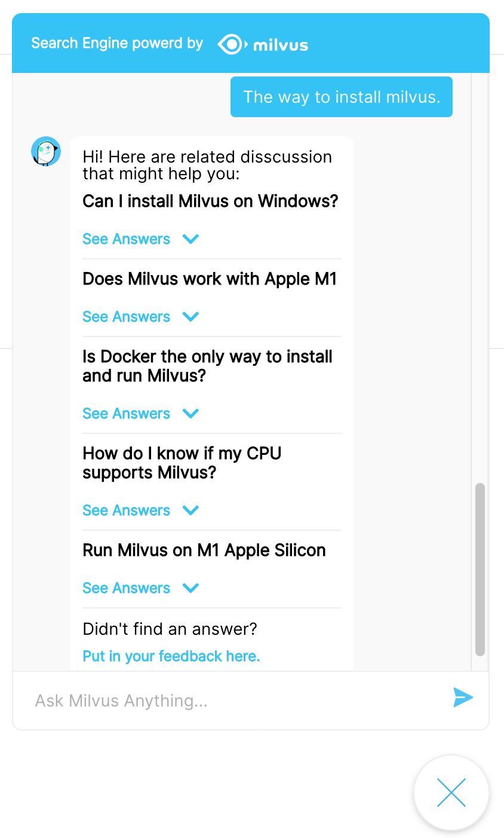The height and width of the screenshot is (838, 504).
Task: Focus the 'Ask Milvus Anything...' input field
Action: tap(233, 701)
